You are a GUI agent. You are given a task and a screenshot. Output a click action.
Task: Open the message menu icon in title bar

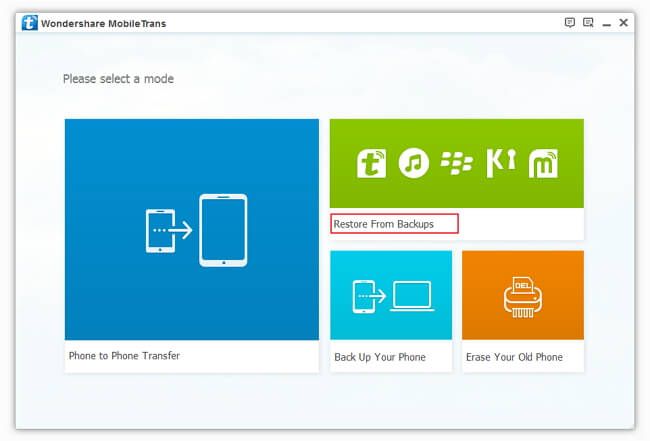pyautogui.click(x=588, y=22)
